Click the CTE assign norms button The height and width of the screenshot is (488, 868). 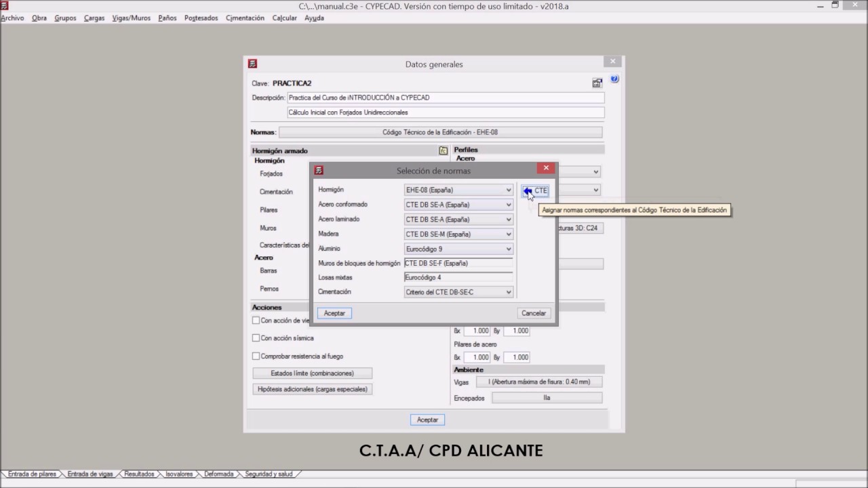pyautogui.click(x=535, y=190)
